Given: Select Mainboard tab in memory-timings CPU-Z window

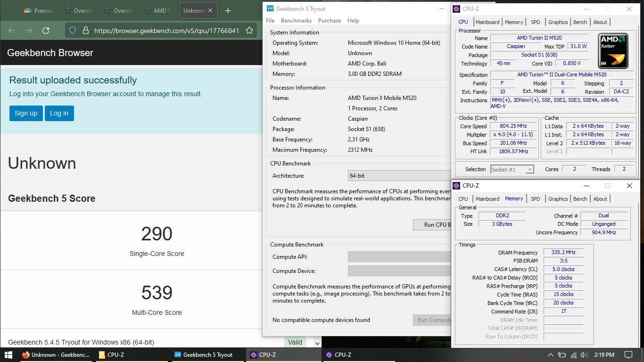Looking at the screenshot, I should coord(487,199).
